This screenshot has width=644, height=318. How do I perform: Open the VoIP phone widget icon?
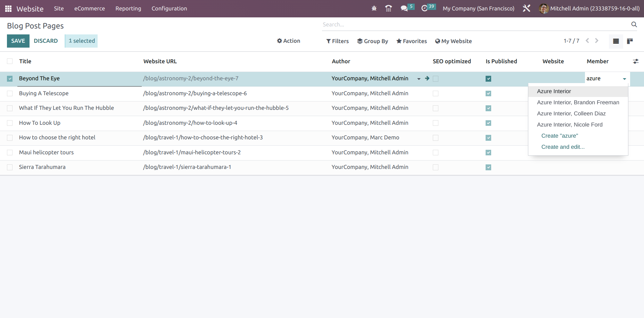[388, 8]
